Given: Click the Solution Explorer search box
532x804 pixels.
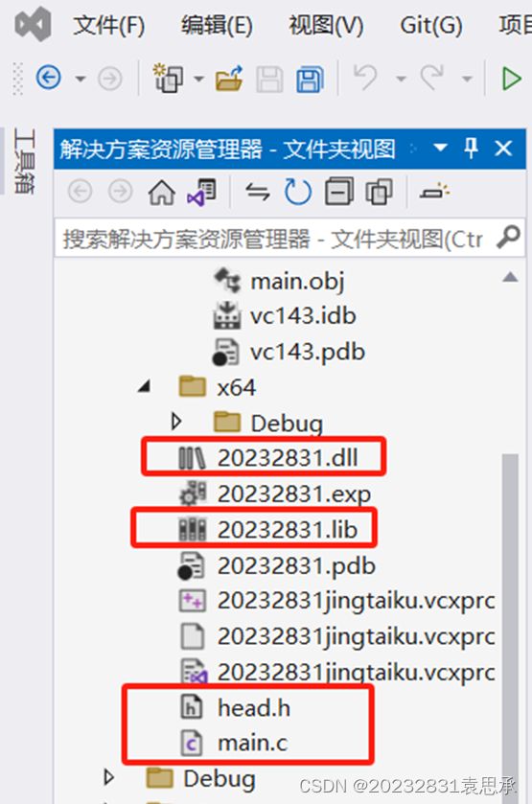Looking at the screenshot, I should (x=289, y=239).
